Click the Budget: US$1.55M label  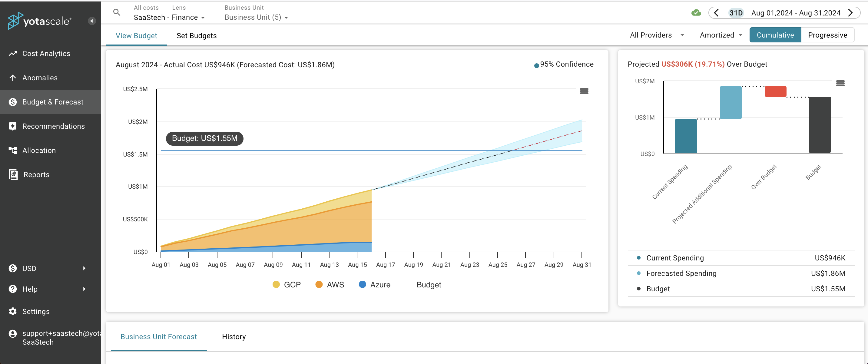point(204,138)
